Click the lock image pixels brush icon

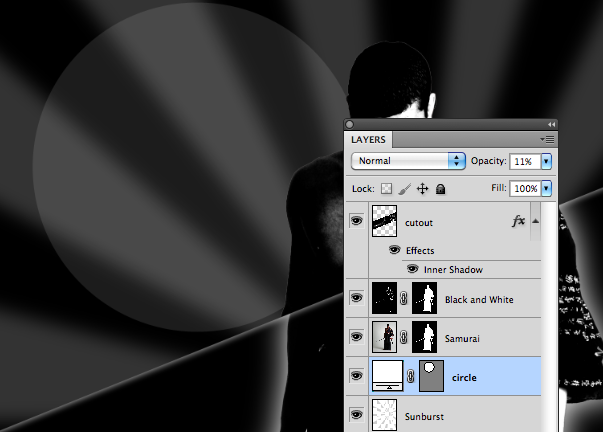click(404, 188)
